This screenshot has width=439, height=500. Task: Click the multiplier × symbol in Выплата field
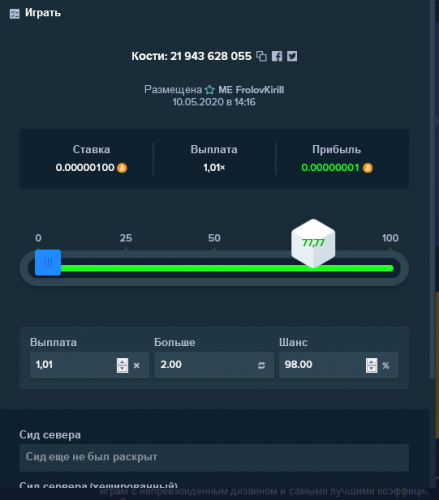click(136, 366)
